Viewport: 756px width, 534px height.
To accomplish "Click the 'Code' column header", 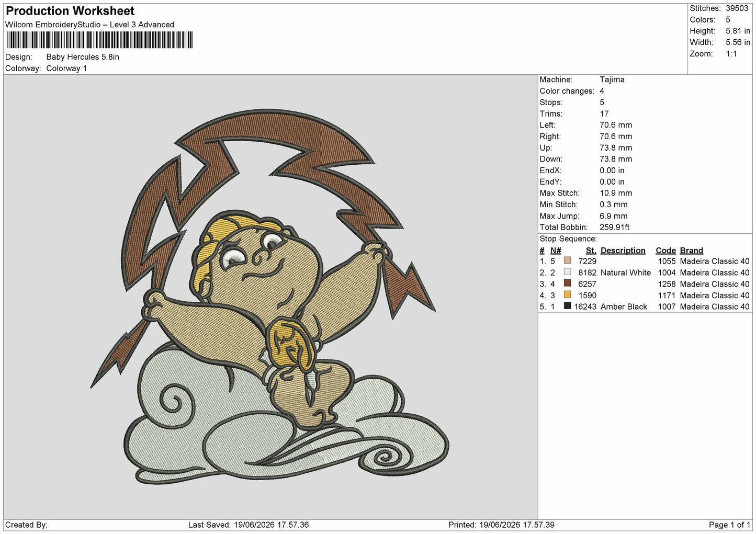I will (x=665, y=251).
